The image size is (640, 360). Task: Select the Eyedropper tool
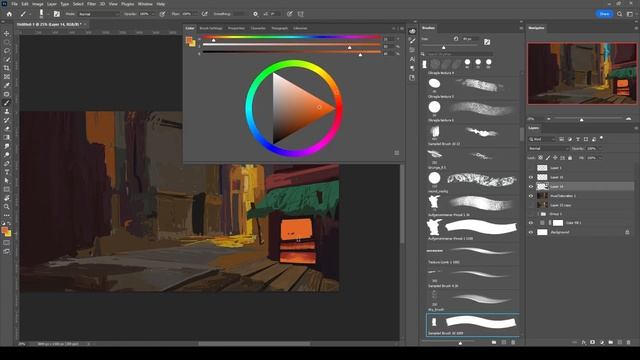pyautogui.click(x=7, y=85)
